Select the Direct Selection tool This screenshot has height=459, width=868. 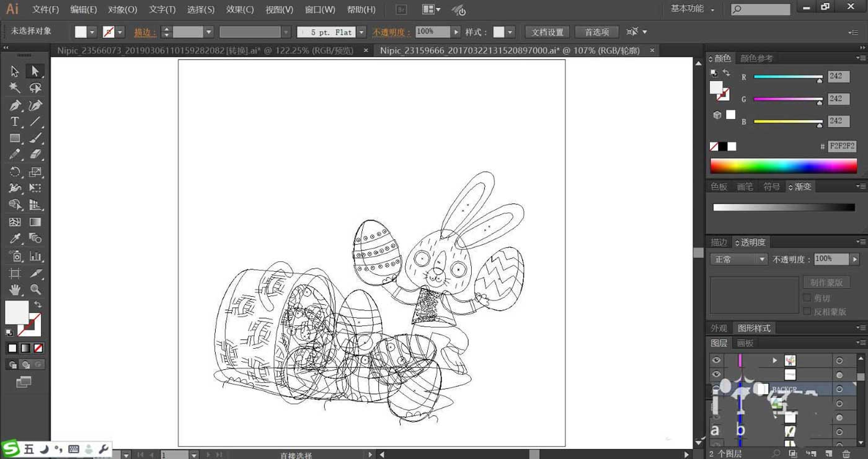[x=35, y=71]
